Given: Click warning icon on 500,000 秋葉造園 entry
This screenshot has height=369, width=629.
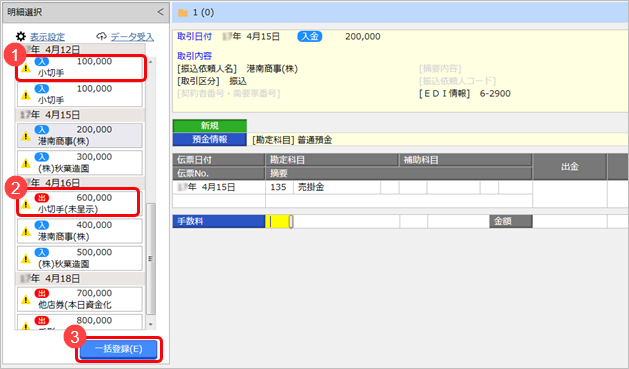Looking at the screenshot, I should coord(26,259).
